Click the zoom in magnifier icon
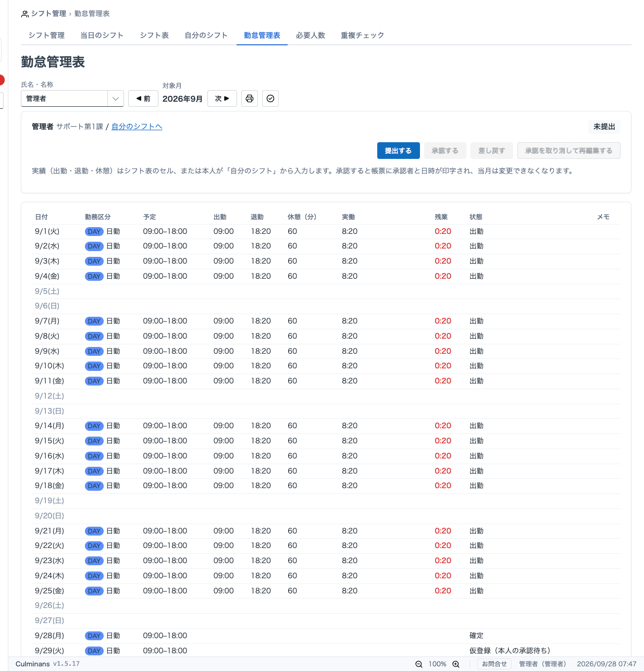Image resolution: width=644 pixels, height=671 pixels. click(456, 664)
